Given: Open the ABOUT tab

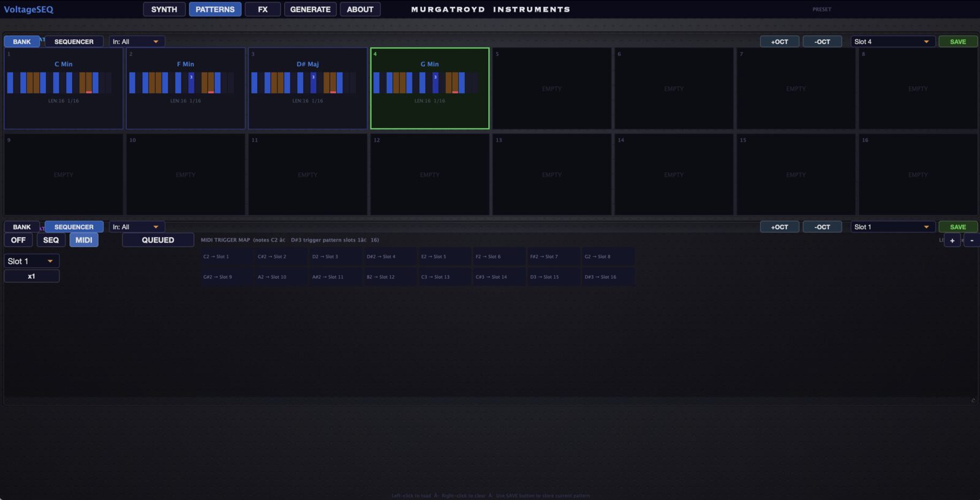Looking at the screenshot, I should pyautogui.click(x=360, y=9).
